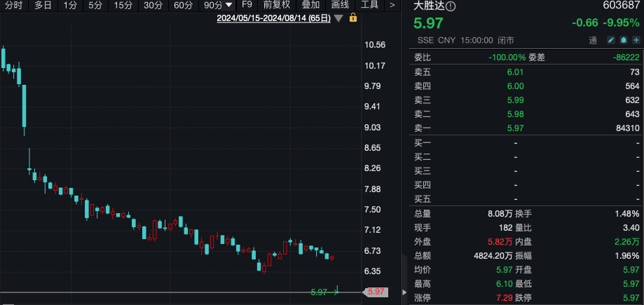
Task: Select the 60分 period tab
Action: 183,6
